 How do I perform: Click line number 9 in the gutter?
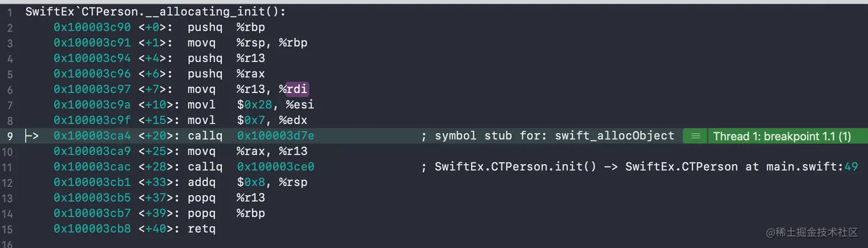(x=10, y=136)
